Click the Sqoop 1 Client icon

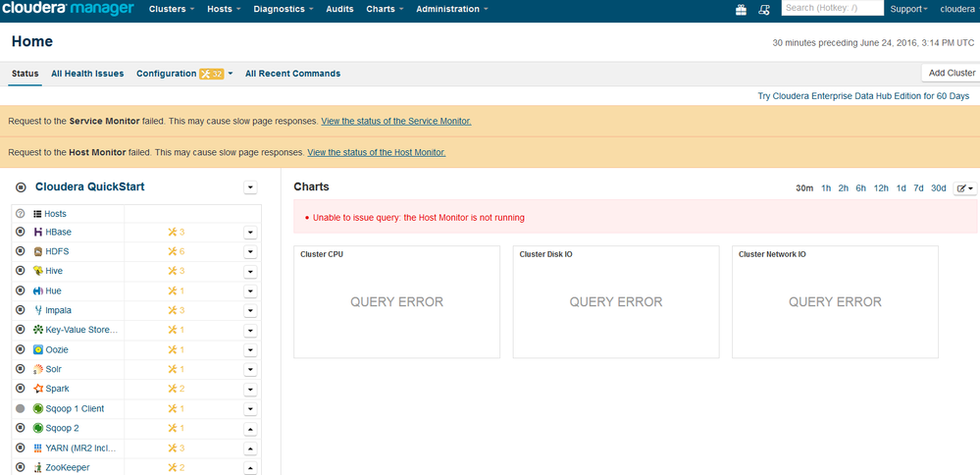(38, 408)
